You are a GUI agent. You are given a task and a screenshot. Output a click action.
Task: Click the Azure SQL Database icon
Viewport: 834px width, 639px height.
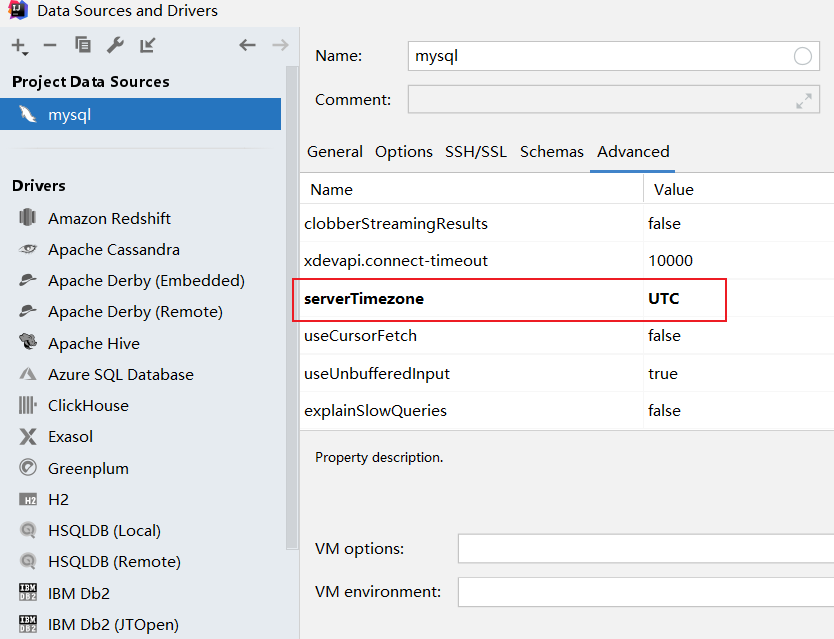pyautogui.click(x=28, y=374)
